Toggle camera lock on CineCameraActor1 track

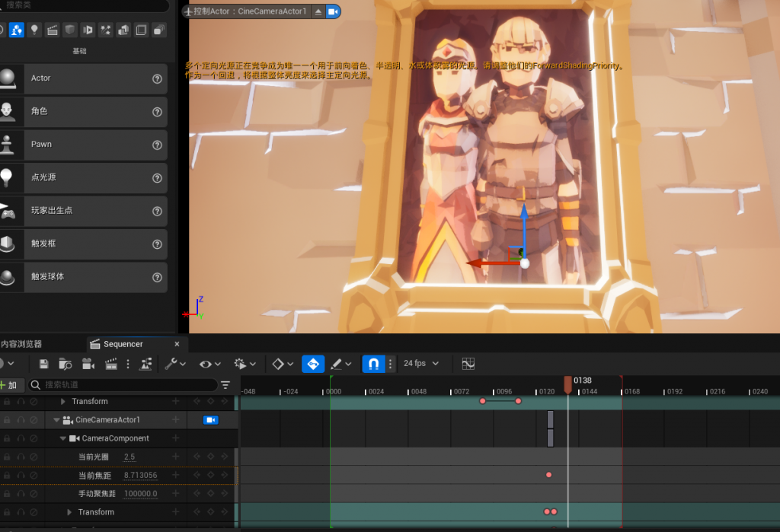click(x=211, y=420)
